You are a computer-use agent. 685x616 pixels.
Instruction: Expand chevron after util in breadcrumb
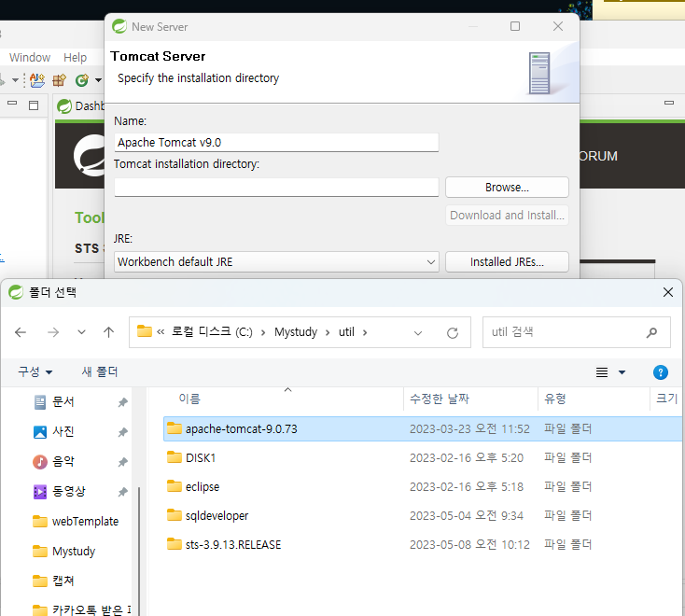tap(365, 332)
